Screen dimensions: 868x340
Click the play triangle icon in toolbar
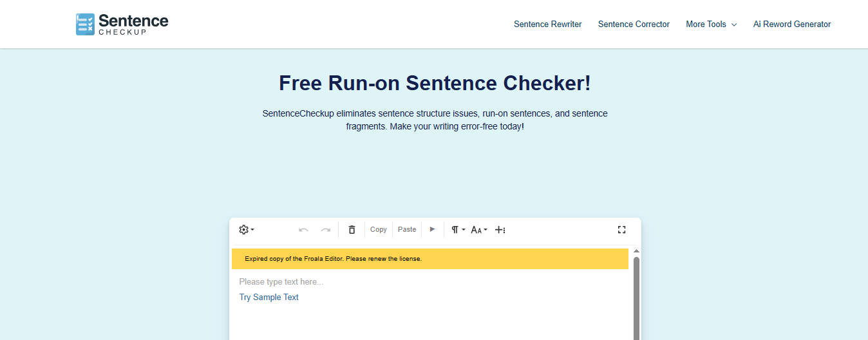pyautogui.click(x=433, y=229)
